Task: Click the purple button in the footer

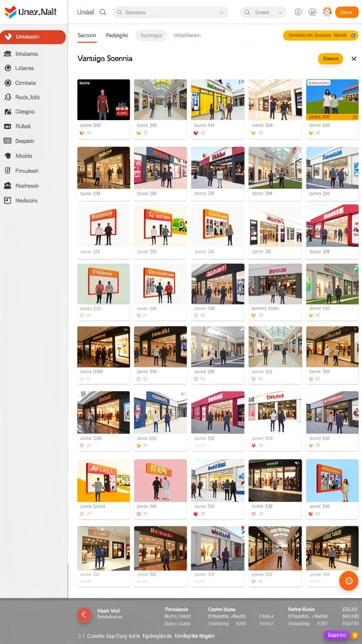Action: tap(336, 635)
